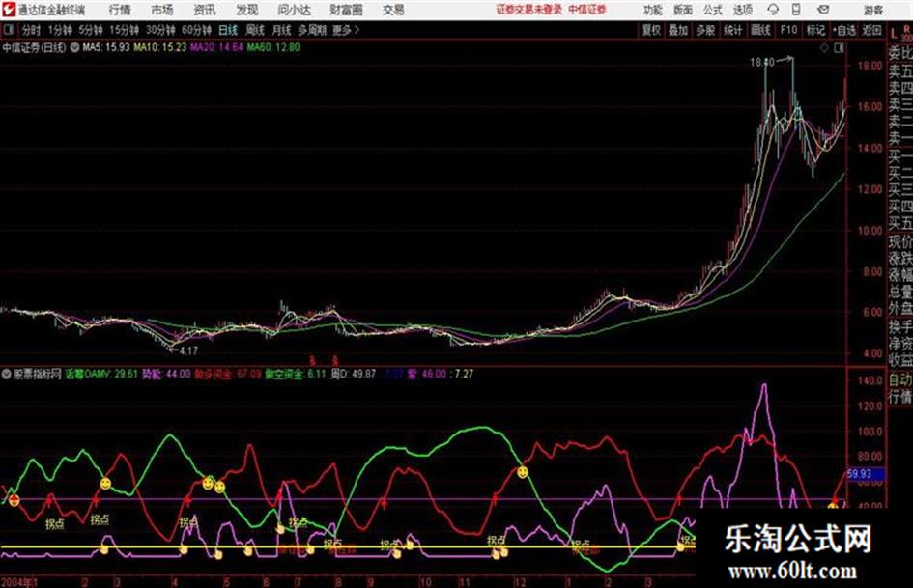Click the 势能: 44.00 indicator label
Screen dimensions: 913x588
[x=166, y=374]
